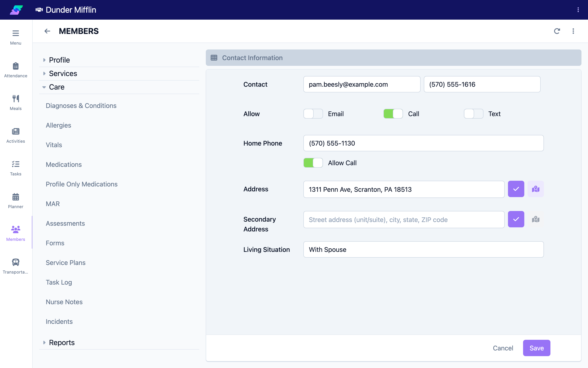Open the Members page three-dot menu
Image resolution: width=588 pixels, height=368 pixels.
573,31
